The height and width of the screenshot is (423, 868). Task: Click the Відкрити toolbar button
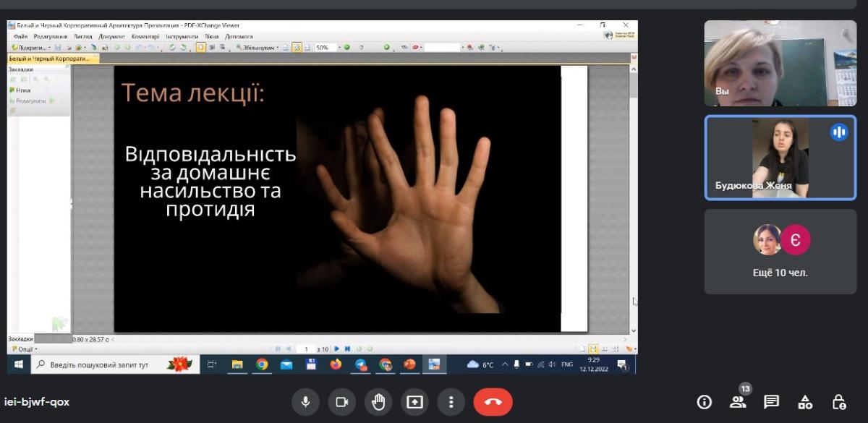click(x=30, y=47)
